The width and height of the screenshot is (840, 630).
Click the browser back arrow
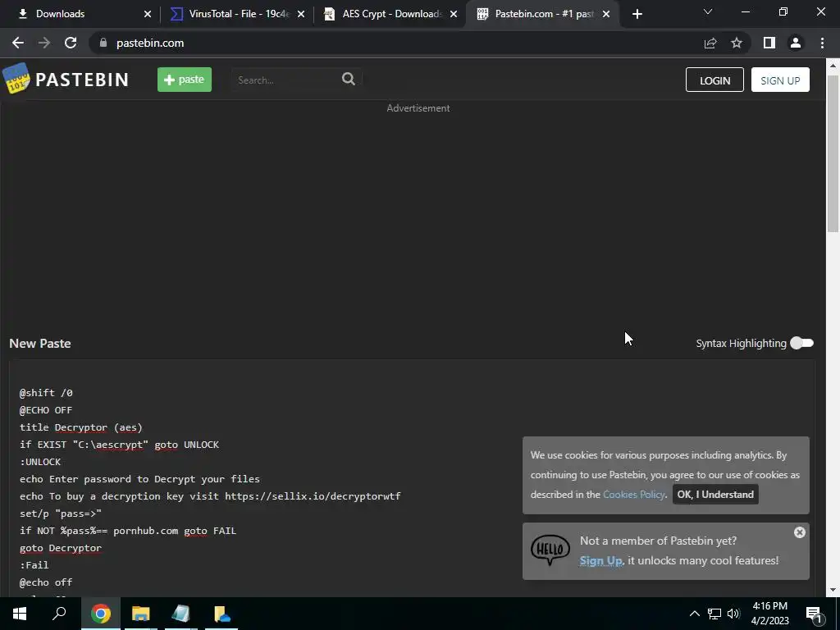click(x=18, y=43)
